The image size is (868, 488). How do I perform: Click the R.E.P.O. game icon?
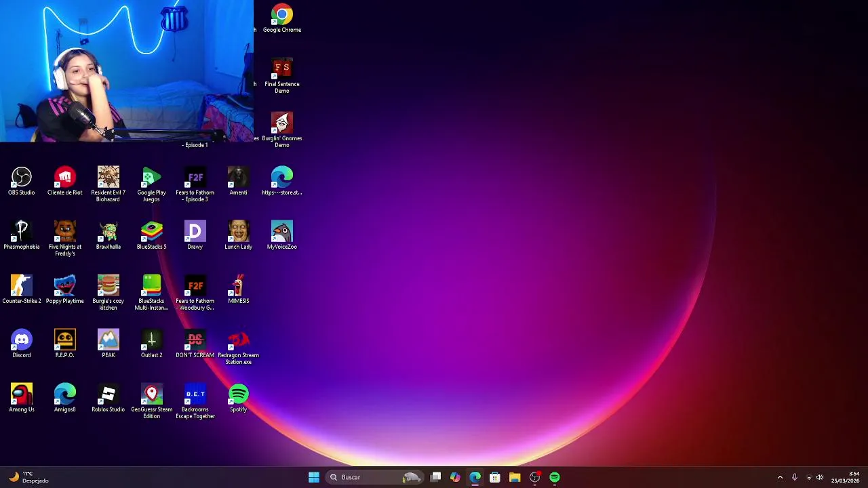click(65, 344)
